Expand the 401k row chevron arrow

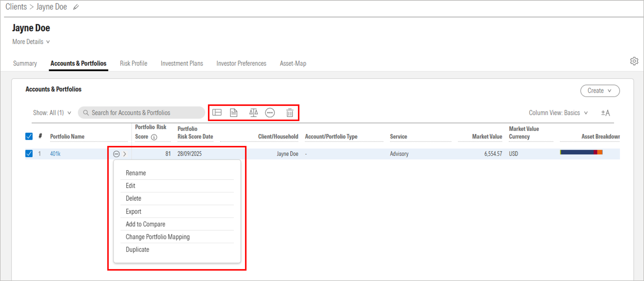[x=125, y=154]
